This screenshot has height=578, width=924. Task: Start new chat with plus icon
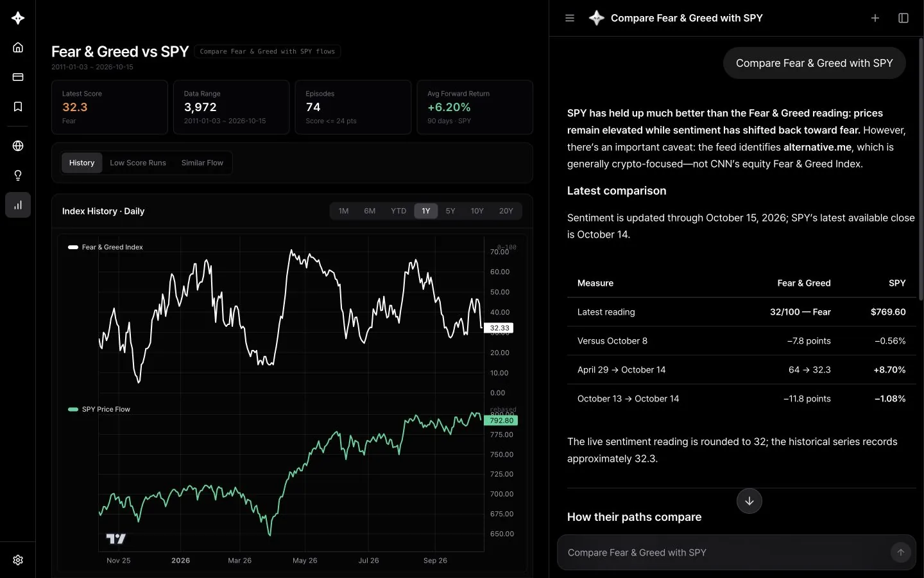875,18
